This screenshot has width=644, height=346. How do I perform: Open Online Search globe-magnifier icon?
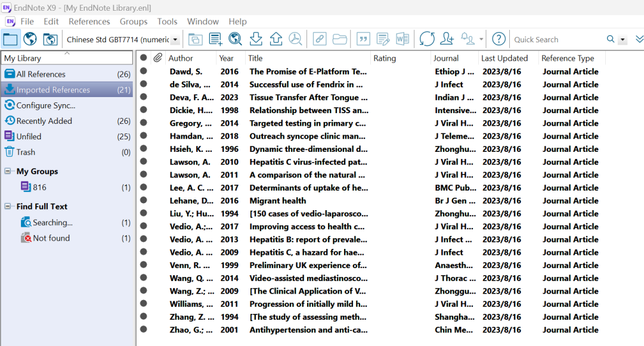(x=236, y=39)
